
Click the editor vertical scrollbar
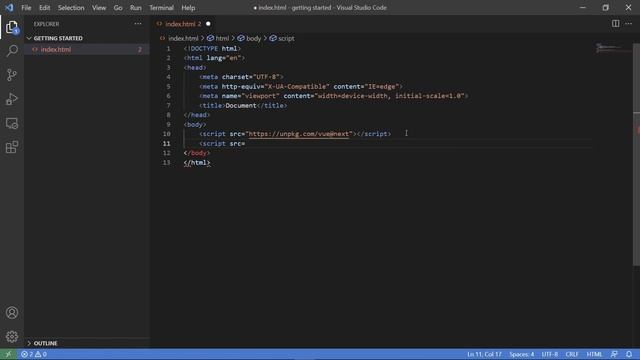[x=636, y=155]
